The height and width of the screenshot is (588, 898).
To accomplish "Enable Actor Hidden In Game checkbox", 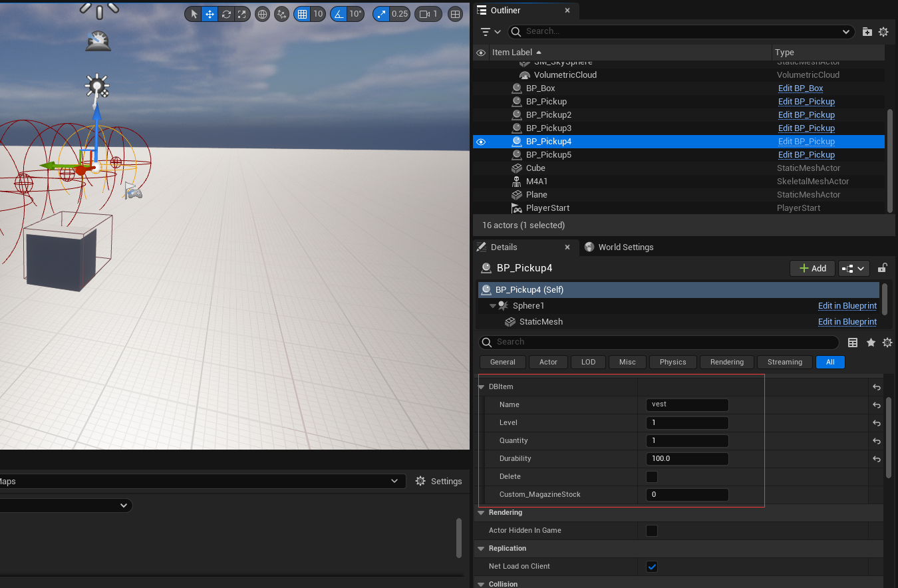I will (x=652, y=531).
